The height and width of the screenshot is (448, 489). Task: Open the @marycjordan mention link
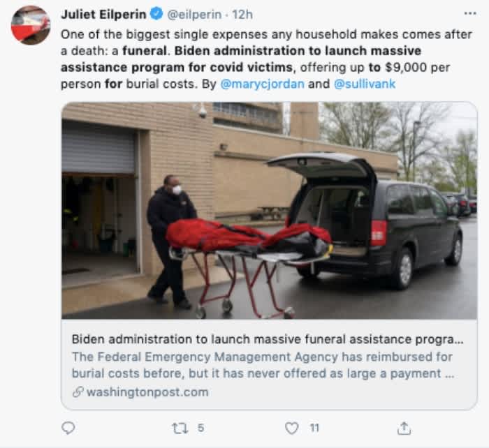coord(262,84)
